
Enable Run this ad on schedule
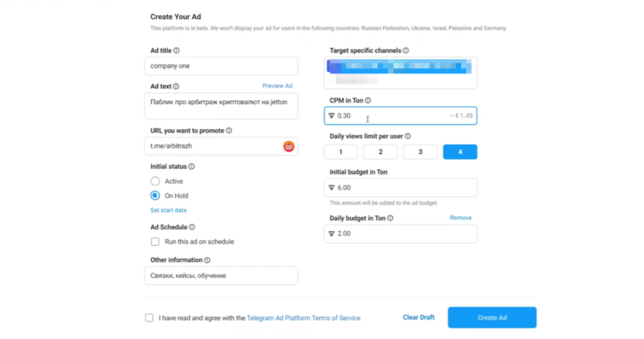point(155,242)
